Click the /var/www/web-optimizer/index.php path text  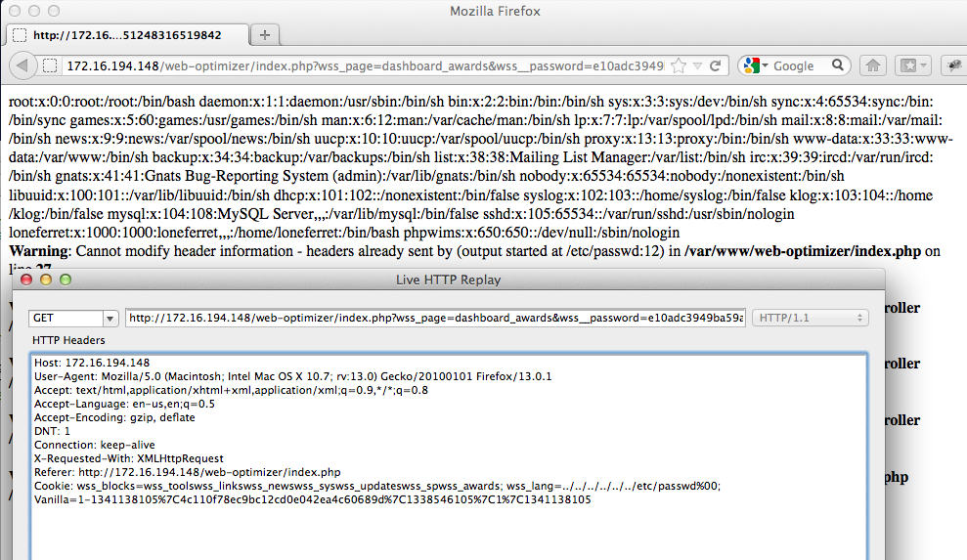803,251
